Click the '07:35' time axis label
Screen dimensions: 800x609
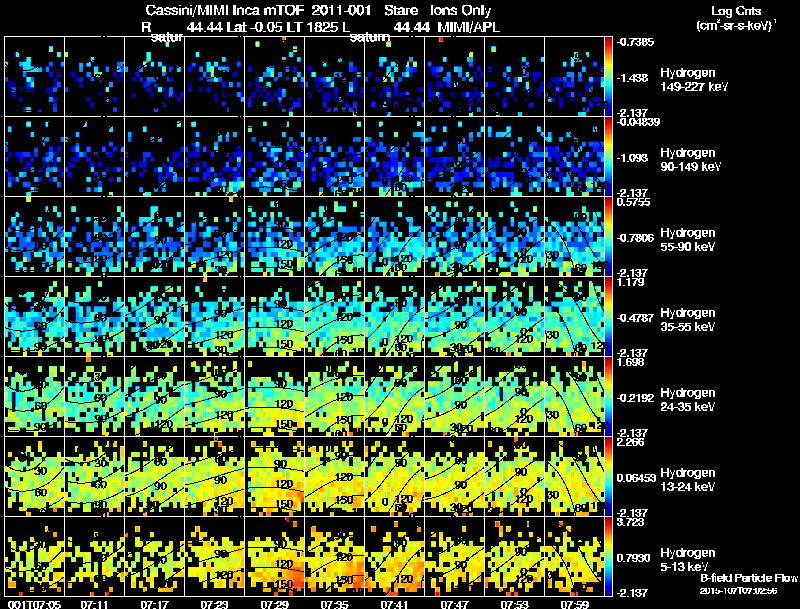[334, 604]
